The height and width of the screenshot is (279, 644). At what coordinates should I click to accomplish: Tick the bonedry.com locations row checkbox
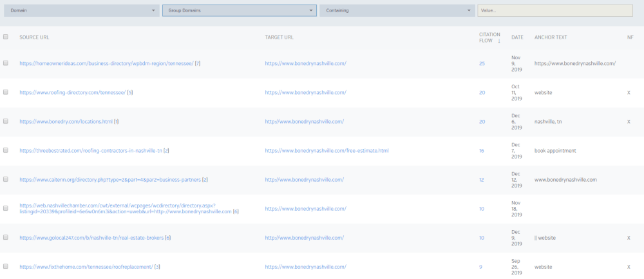point(6,121)
